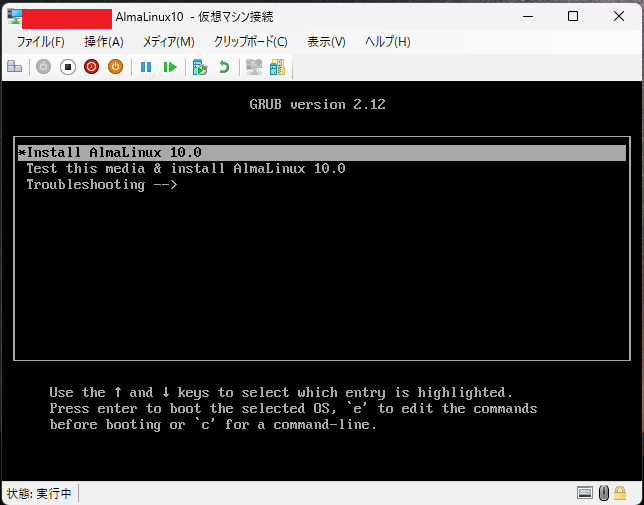Minimize the virtual machine connection window

point(528,16)
